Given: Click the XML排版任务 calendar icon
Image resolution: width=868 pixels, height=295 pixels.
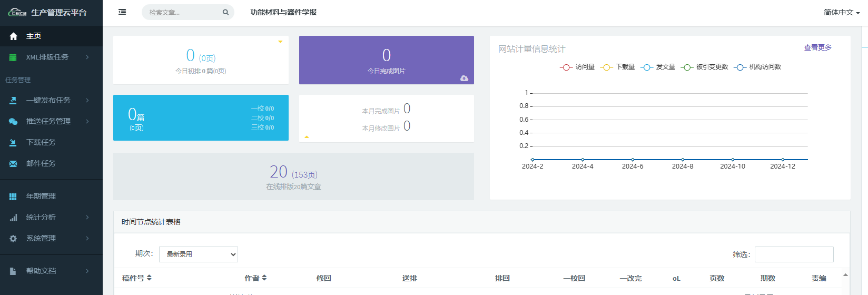Looking at the screenshot, I should [x=13, y=57].
